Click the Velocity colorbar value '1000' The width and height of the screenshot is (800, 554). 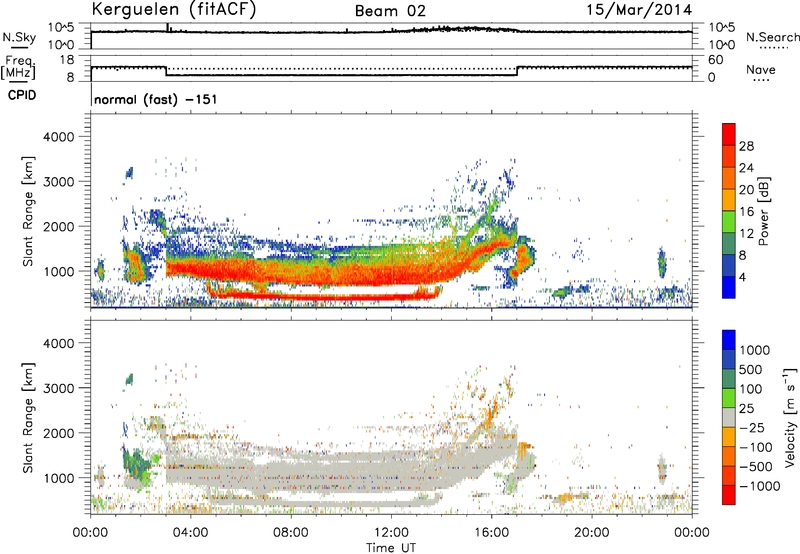tap(754, 350)
